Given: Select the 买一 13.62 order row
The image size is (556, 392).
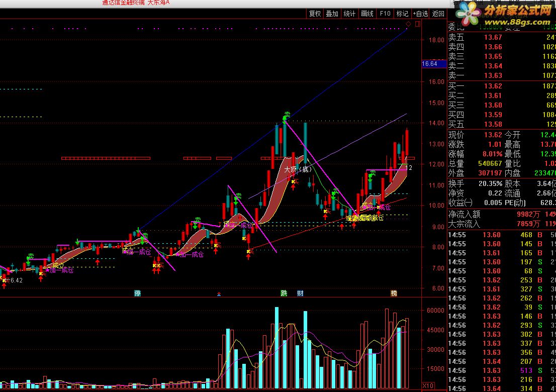Looking at the screenshot, I should click(502, 86).
